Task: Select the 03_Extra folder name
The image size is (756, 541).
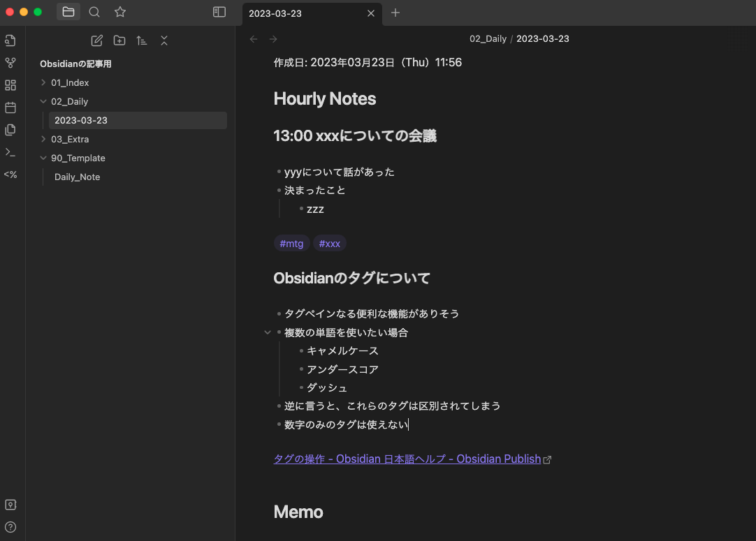Action: point(70,139)
